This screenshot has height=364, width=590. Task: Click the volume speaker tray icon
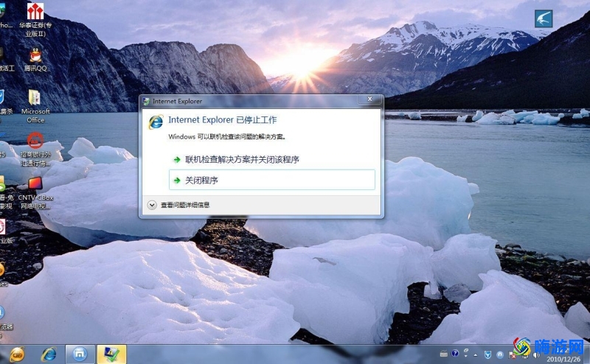536,355
